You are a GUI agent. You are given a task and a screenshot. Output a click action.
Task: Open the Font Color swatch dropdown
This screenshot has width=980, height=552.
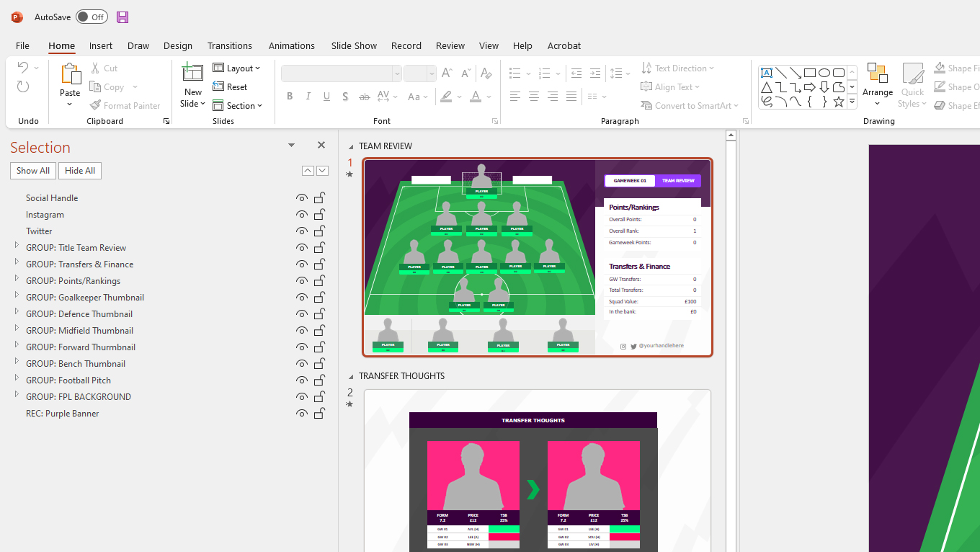pos(487,96)
